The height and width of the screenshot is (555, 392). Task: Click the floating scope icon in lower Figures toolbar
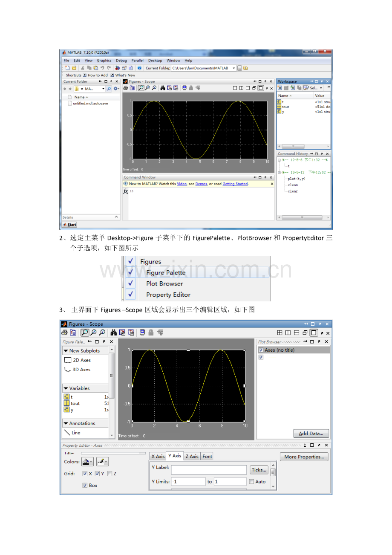coord(143,332)
